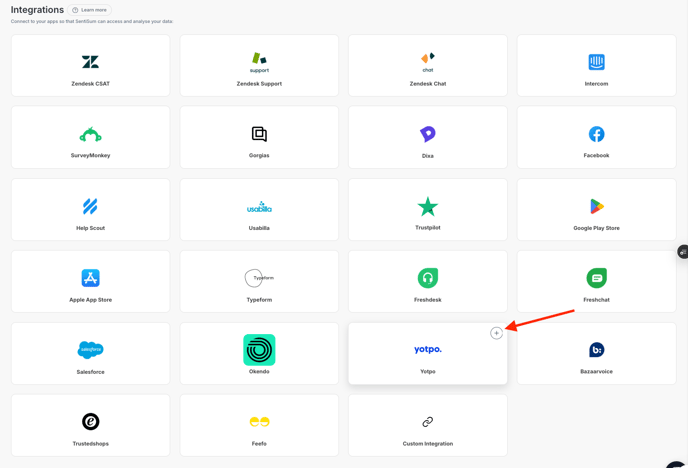Click the Freshdesk label text
The height and width of the screenshot is (468, 688).
pyautogui.click(x=428, y=300)
